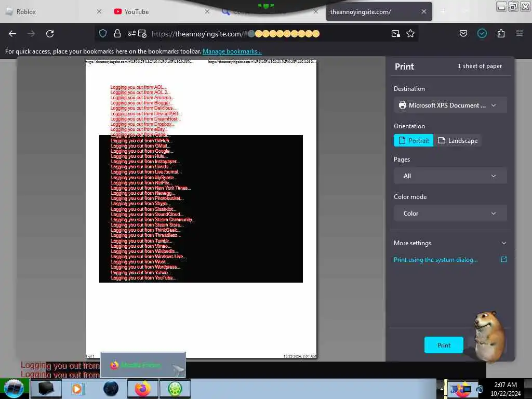Viewport: 532px width, 399px height.
Task: Reload the page with the refresh icon
Action: click(x=50, y=34)
